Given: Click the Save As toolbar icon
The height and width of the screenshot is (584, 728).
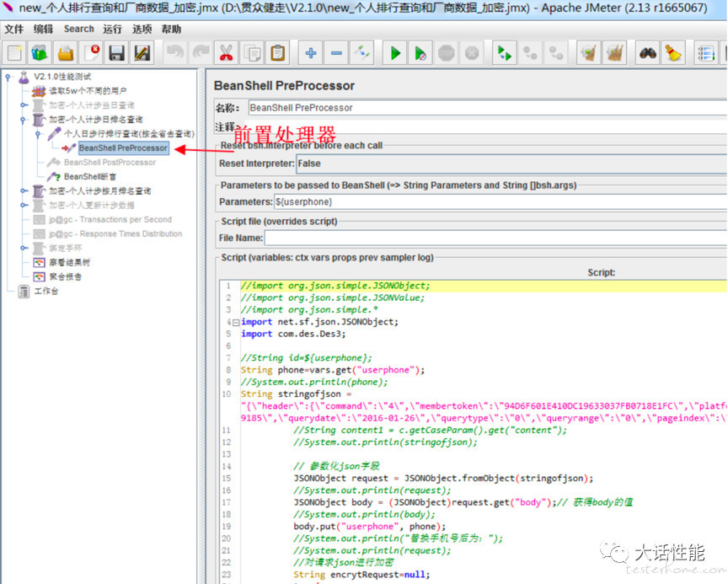Looking at the screenshot, I should coord(142,53).
